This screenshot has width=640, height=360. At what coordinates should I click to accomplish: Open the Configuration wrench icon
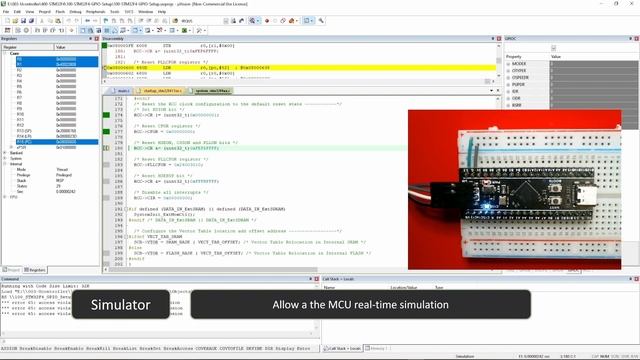tap(321, 20)
